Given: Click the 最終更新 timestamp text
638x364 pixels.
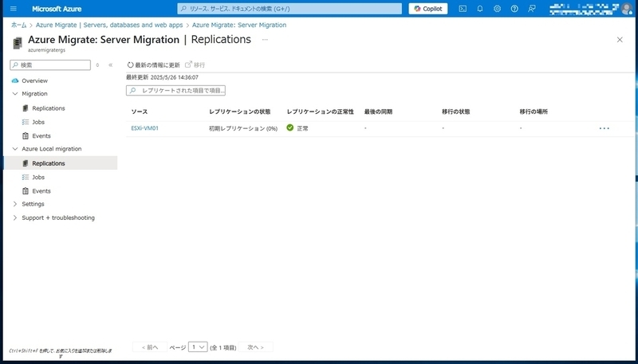Looking at the screenshot, I should click(163, 77).
